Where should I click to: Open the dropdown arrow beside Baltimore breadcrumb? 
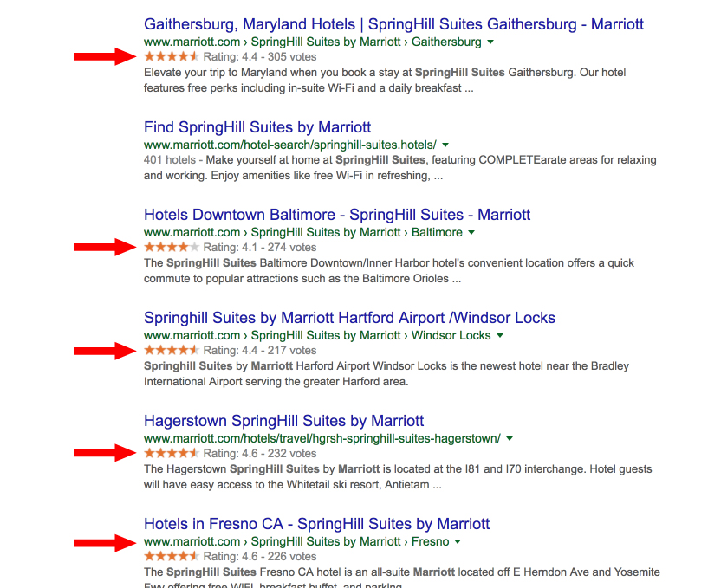471,232
